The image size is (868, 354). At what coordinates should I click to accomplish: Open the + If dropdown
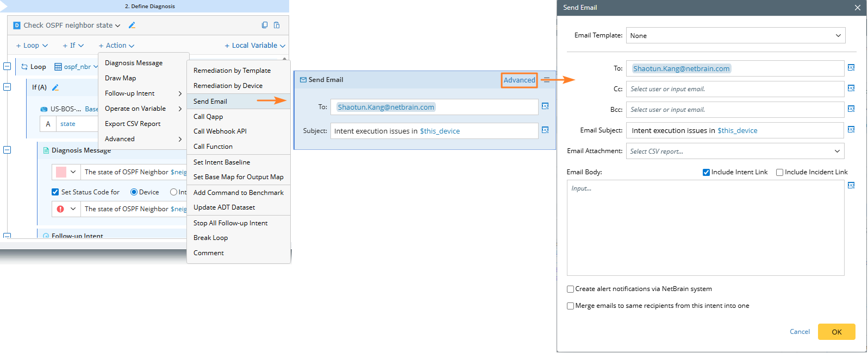tap(73, 46)
